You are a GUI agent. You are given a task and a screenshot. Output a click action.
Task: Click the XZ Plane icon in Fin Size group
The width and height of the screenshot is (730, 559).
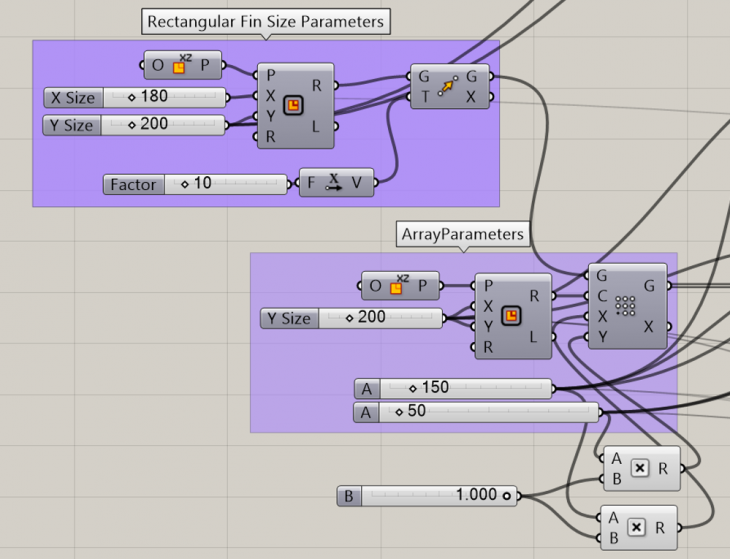coord(181,66)
